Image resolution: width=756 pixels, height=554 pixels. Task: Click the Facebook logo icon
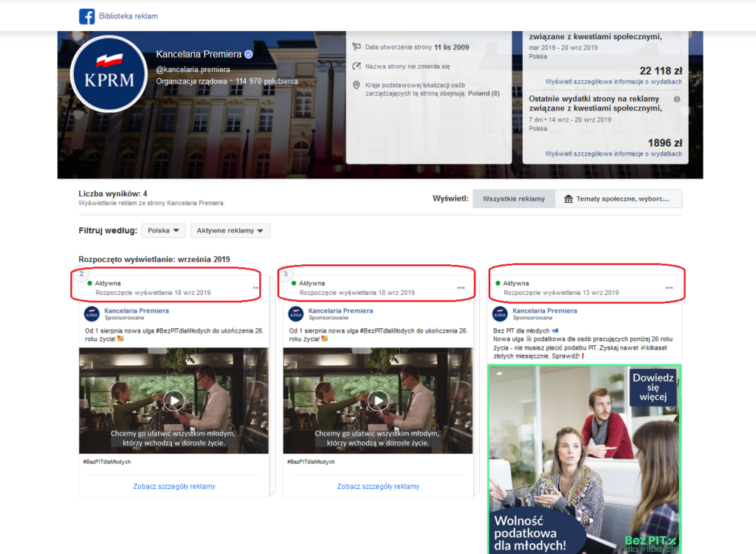click(87, 16)
